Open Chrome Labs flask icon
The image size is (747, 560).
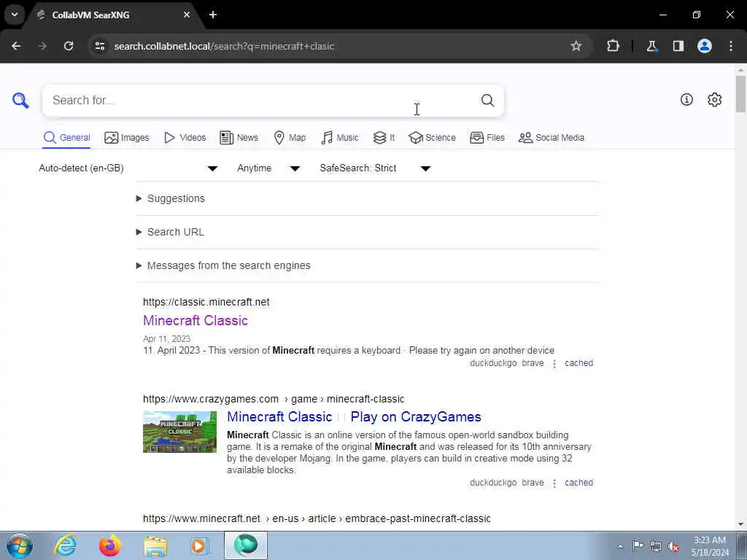[x=651, y=46]
